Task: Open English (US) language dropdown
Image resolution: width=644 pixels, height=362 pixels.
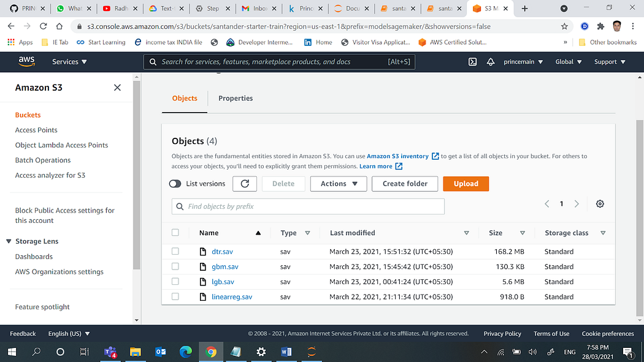Action: pyautogui.click(x=69, y=334)
